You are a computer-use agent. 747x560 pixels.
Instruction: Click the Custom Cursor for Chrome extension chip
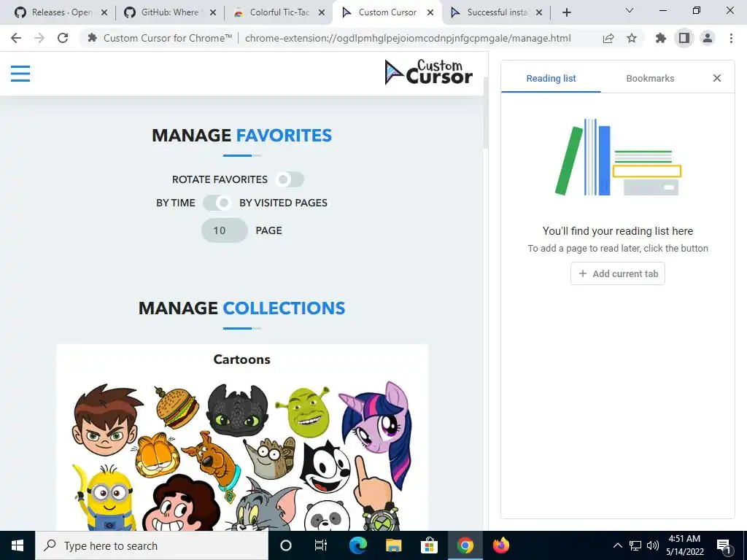[160, 38]
